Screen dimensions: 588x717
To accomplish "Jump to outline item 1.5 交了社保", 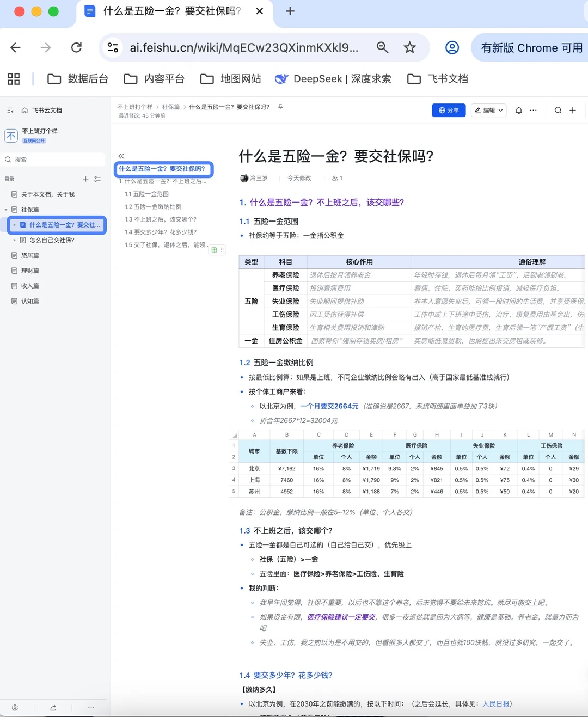I will click(166, 245).
